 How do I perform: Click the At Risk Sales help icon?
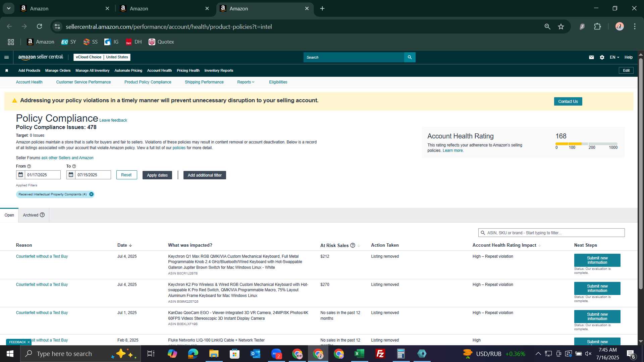353,245
